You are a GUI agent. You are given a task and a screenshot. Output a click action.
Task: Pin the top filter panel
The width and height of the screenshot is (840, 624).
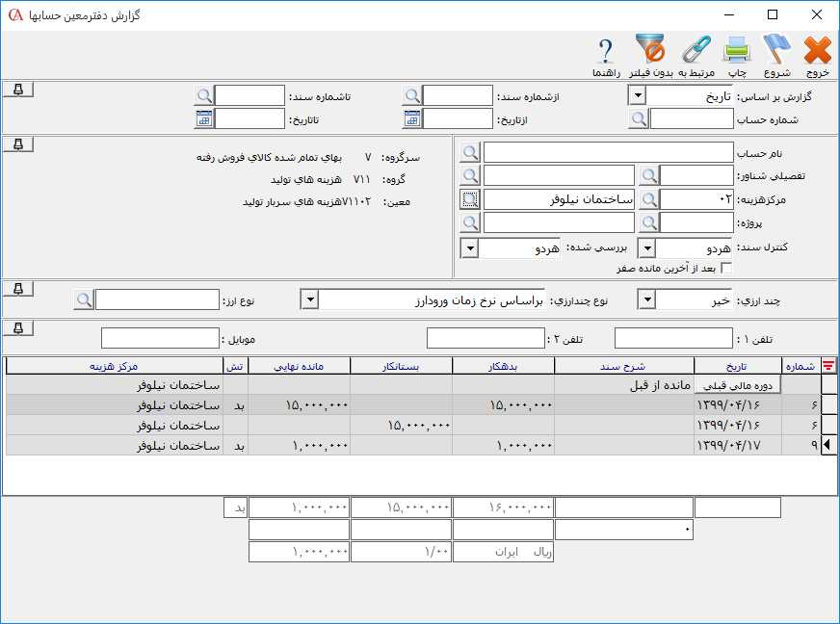point(19,90)
